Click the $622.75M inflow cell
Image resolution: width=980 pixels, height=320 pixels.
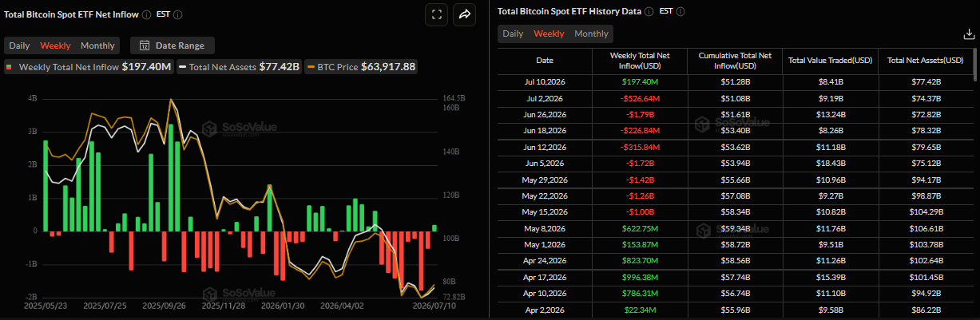[x=639, y=228]
